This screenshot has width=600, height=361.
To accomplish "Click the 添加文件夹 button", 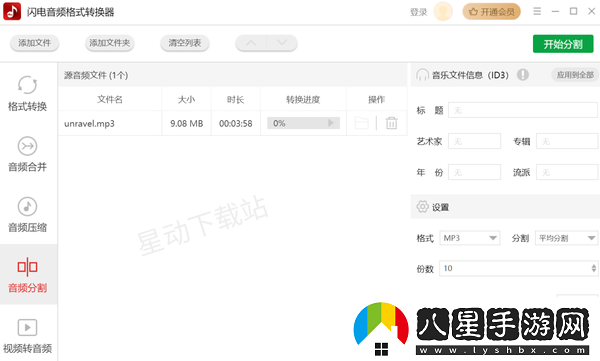I will [110, 43].
